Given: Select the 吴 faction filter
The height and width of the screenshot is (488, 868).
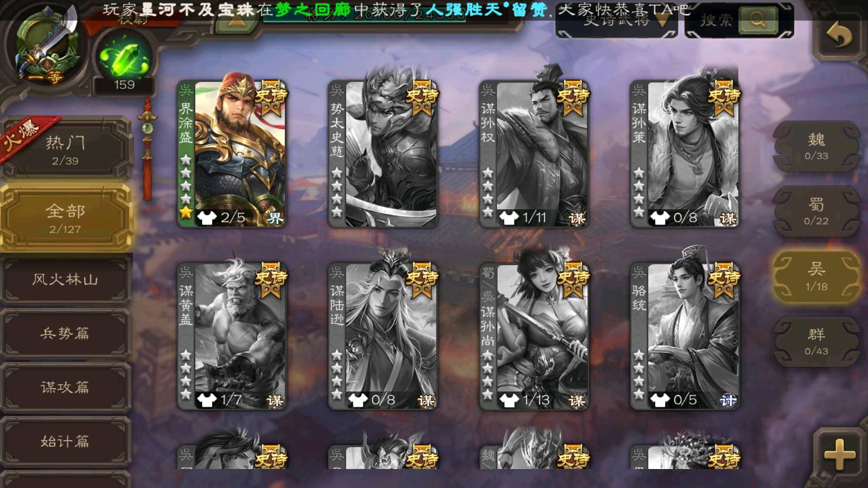Looking at the screenshot, I should [816, 277].
